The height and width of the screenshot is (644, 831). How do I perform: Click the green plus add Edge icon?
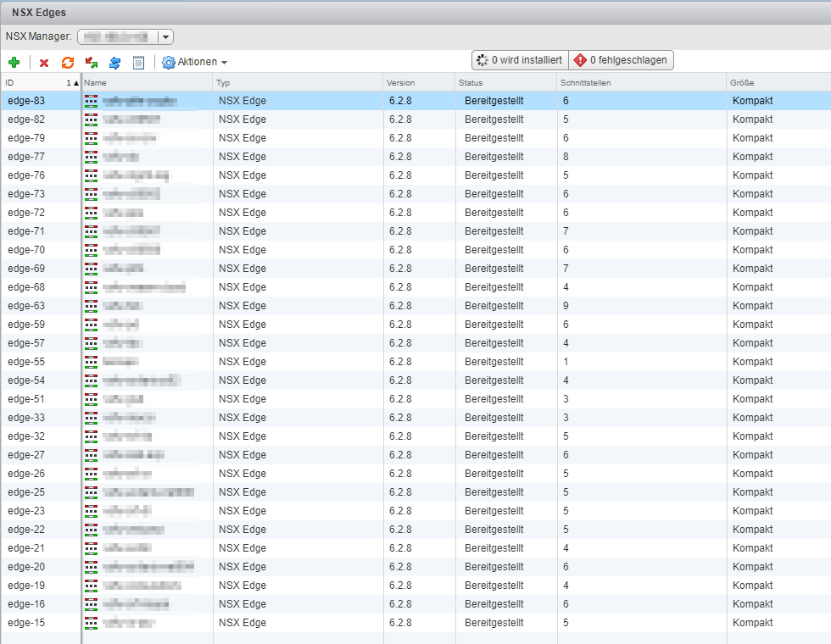[14, 63]
